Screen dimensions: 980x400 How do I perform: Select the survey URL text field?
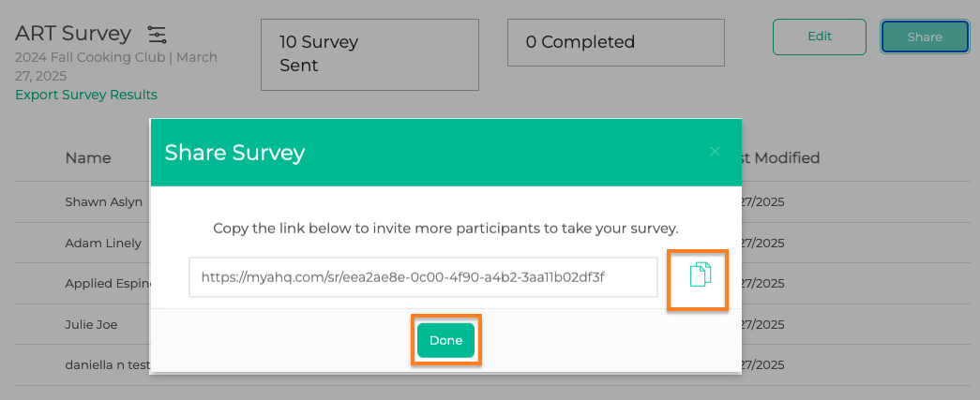point(423,277)
